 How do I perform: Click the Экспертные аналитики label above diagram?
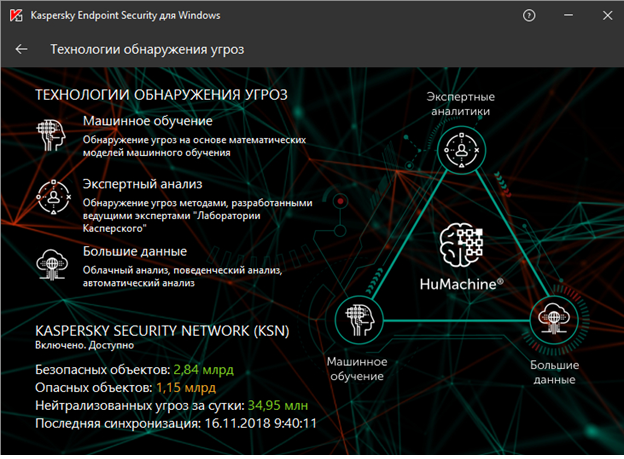tap(461, 104)
